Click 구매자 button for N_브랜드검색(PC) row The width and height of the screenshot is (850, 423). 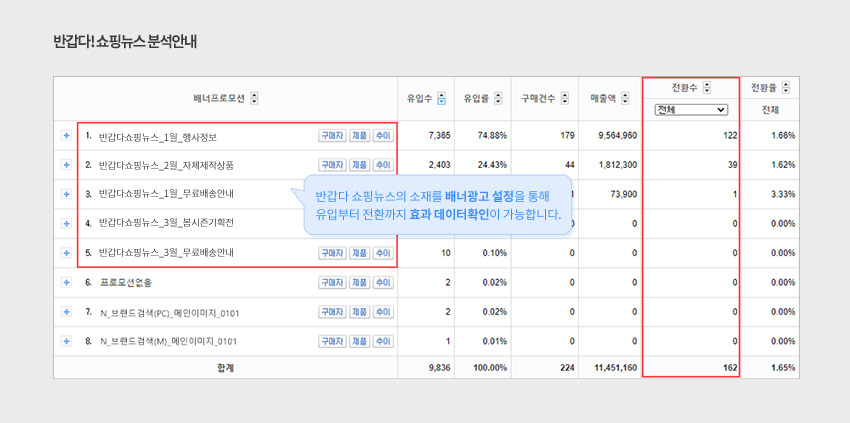pyautogui.click(x=332, y=312)
